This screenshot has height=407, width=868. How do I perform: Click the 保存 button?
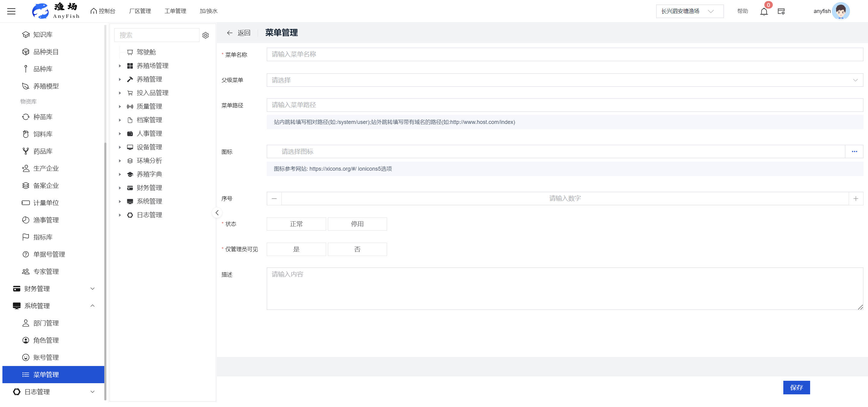(796, 387)
